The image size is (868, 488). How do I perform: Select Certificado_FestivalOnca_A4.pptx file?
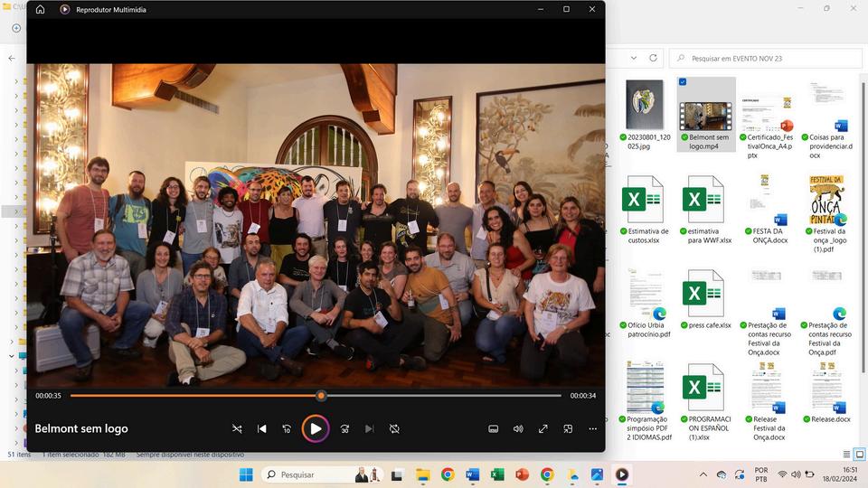pyautogui.click(x=767, y=119)
